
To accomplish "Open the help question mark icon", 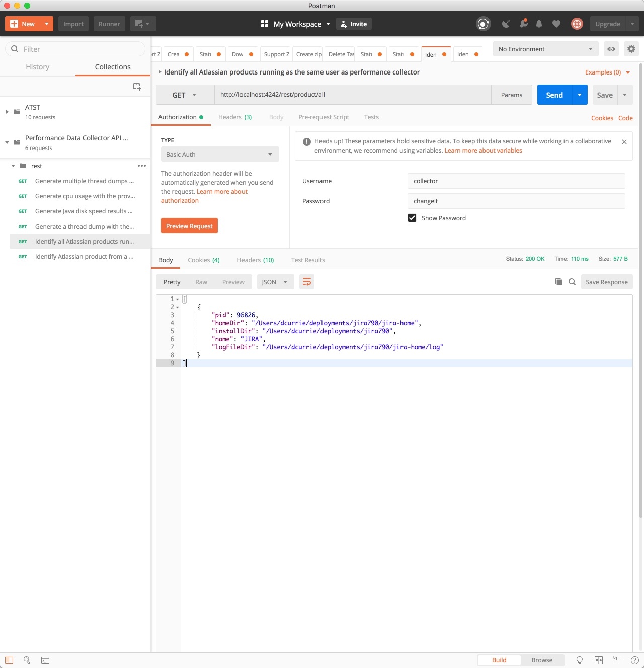I will click(635, 660).
